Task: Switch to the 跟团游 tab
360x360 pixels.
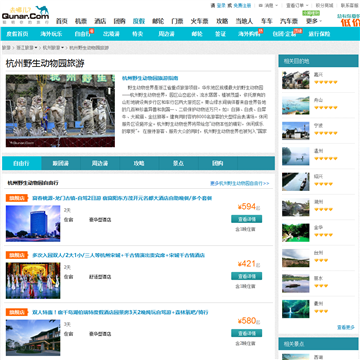Action: point(61,163)
